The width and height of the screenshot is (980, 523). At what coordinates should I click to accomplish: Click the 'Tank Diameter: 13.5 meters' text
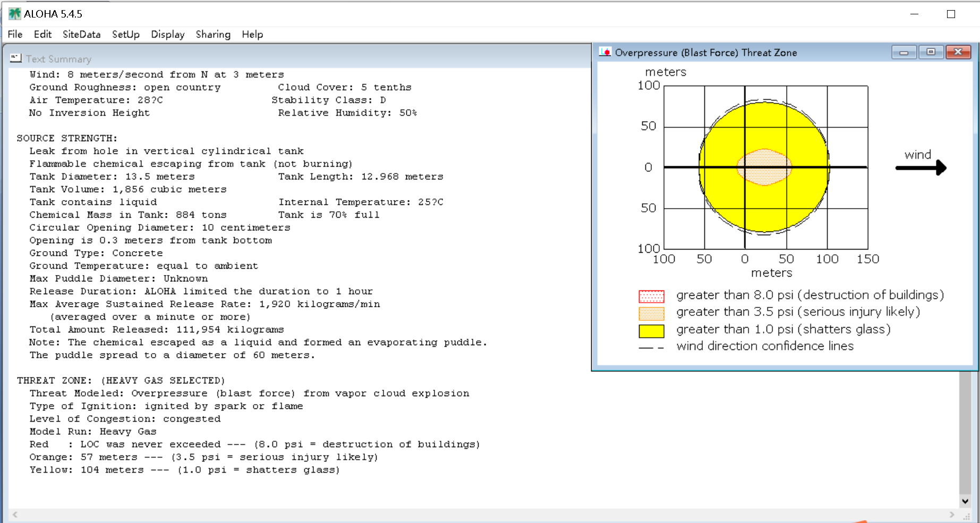click(x=112, y=176)
